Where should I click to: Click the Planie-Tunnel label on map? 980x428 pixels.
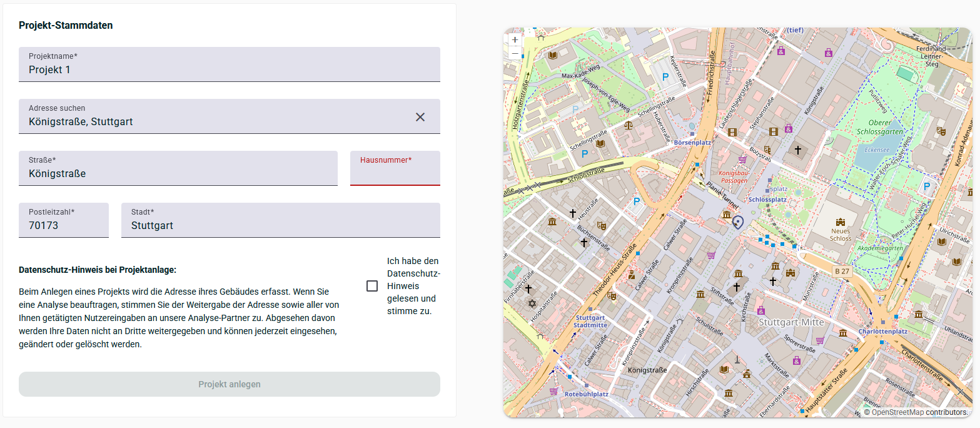coord(722,195)
